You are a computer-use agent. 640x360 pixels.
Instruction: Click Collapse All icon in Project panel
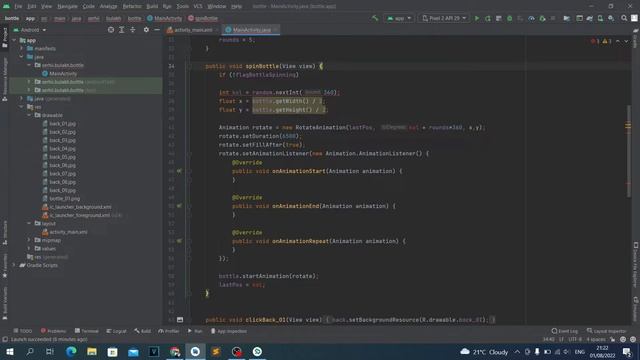pos(133,30)
